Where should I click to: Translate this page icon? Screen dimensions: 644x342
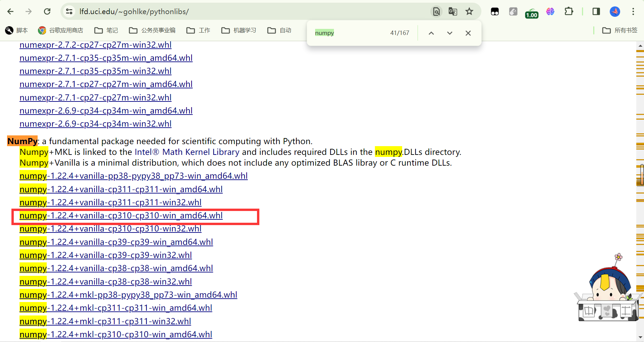453,12
